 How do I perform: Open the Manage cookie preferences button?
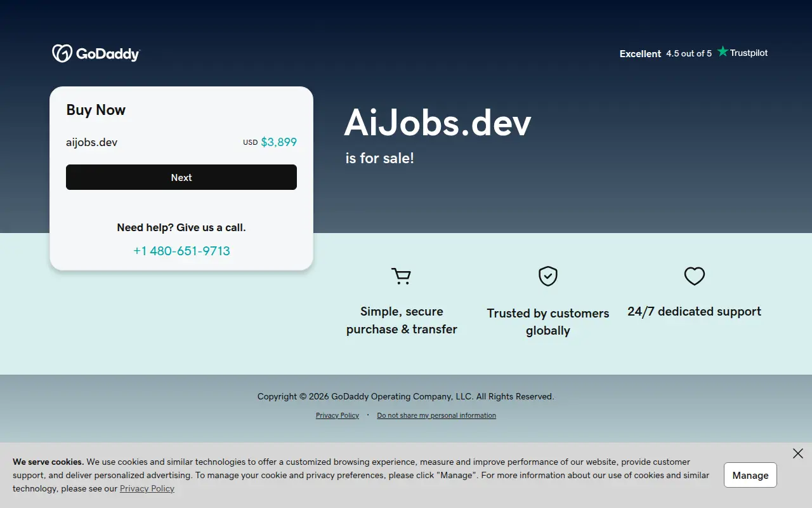(x=750, y=475)
